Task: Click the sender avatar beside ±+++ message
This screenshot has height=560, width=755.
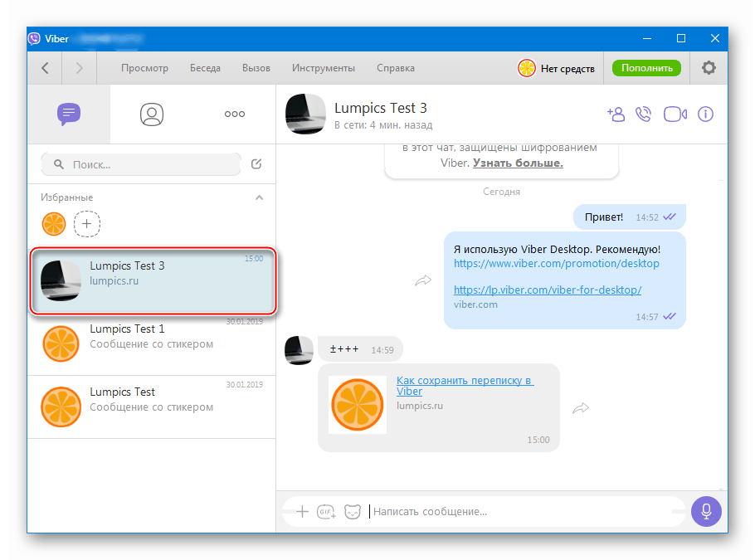Action: click(x=299, y=351)
